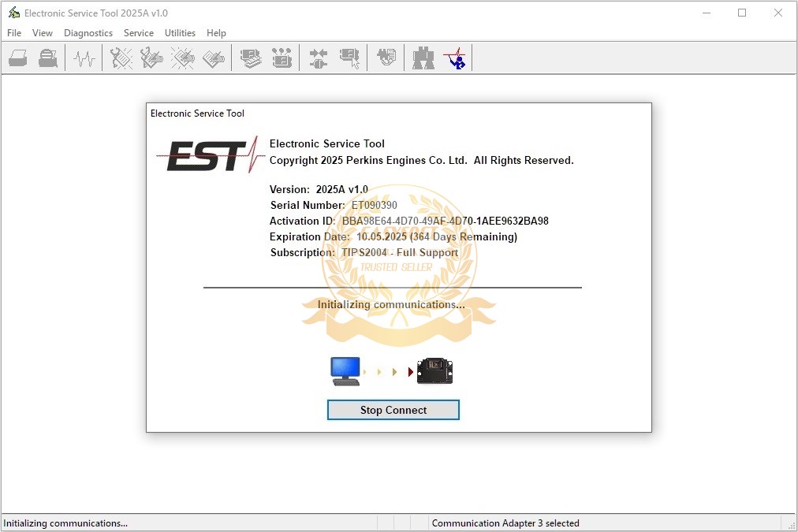Click the binoculars toolbar icon
Viewport: 798px width, 532px height.
[x=423, y=58]
